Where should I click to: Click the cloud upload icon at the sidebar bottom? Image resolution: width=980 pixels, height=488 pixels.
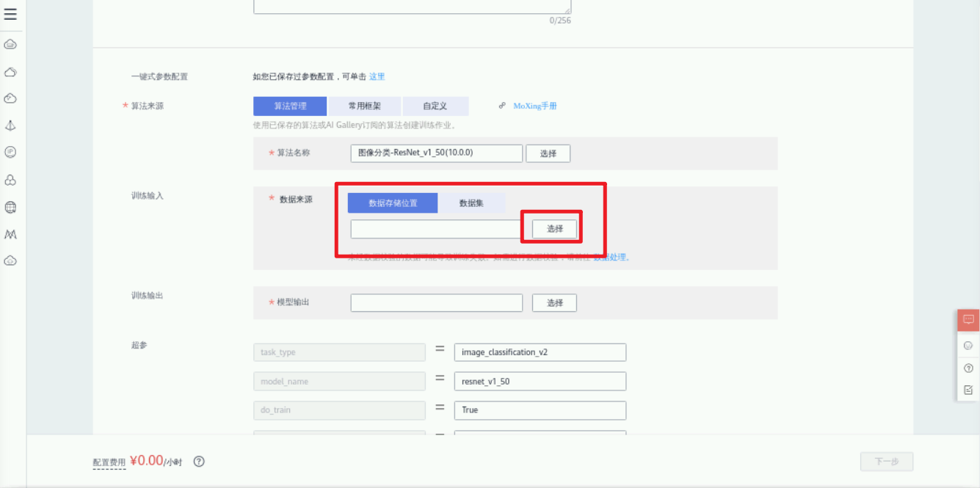tap(10, 261)
